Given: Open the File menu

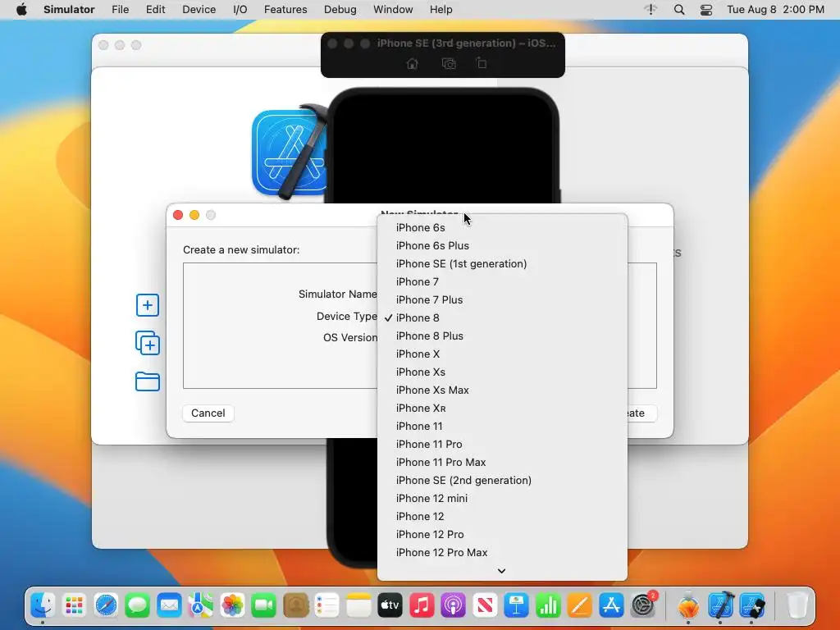Looking at the screenshot, I should pyautogui.click(x=120, y=10).
